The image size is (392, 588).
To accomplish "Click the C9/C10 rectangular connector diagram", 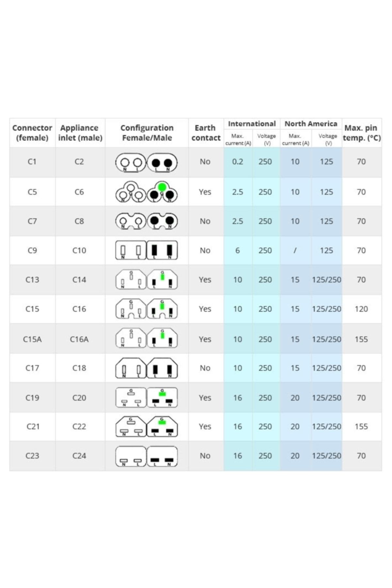I will 146,250.
